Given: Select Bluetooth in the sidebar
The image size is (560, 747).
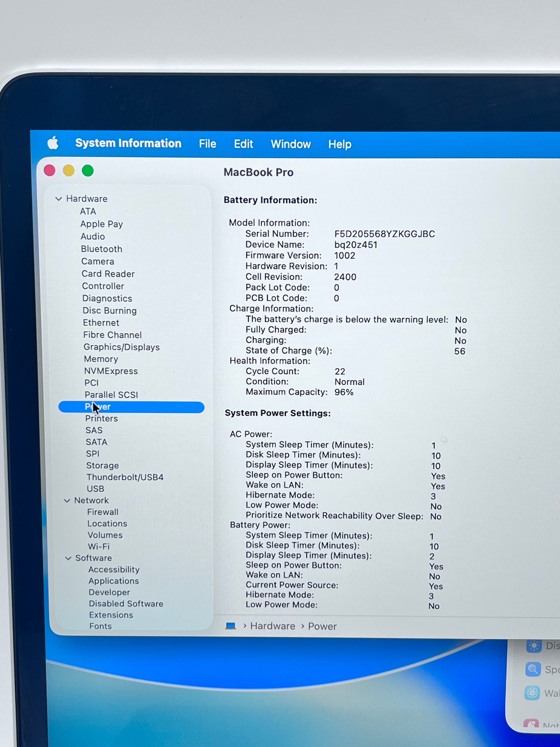Looking at the screenshot, I should (x=102, y=249).
